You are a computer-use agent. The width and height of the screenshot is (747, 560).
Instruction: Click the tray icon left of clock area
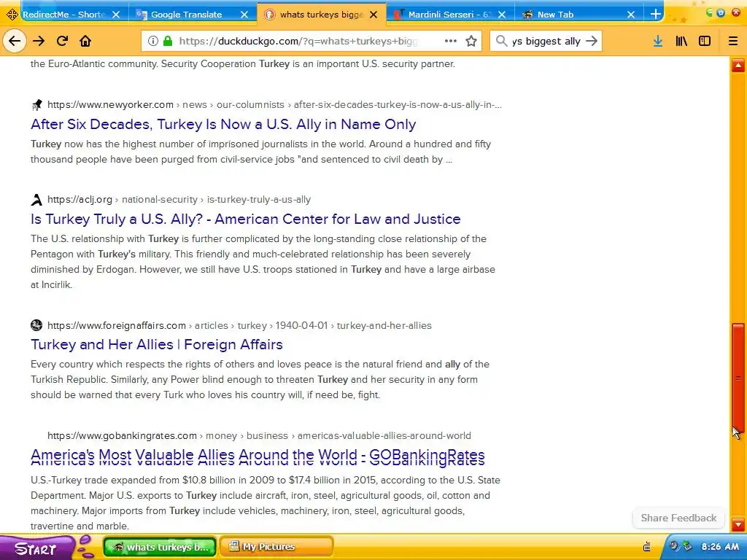point(647,547)
